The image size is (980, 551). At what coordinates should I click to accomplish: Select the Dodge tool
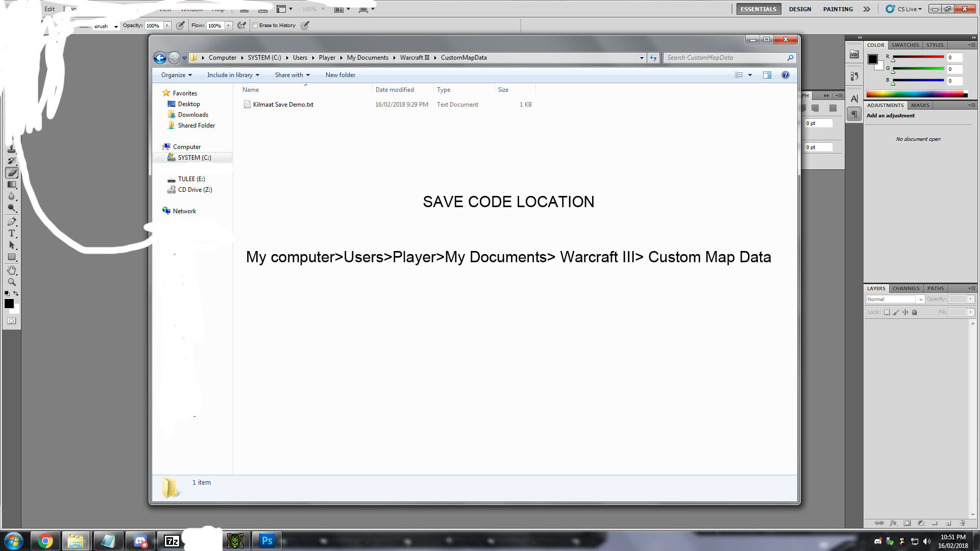click(12, 208)
